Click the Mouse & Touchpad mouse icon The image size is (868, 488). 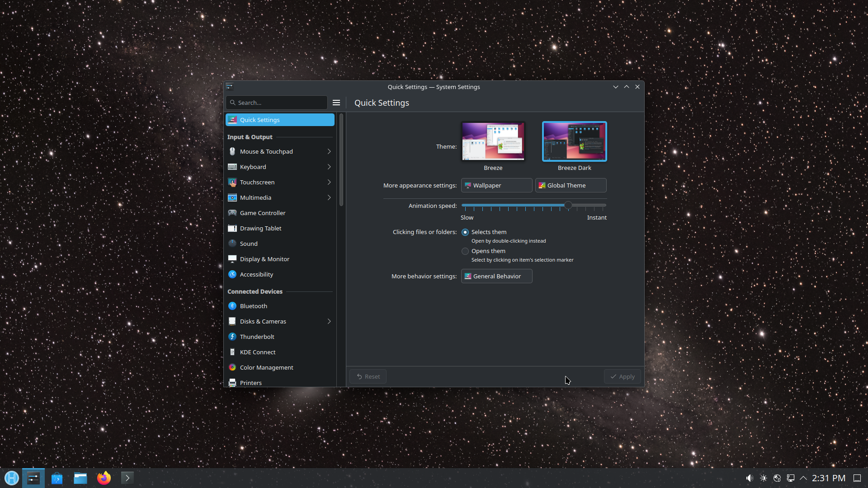232,151
